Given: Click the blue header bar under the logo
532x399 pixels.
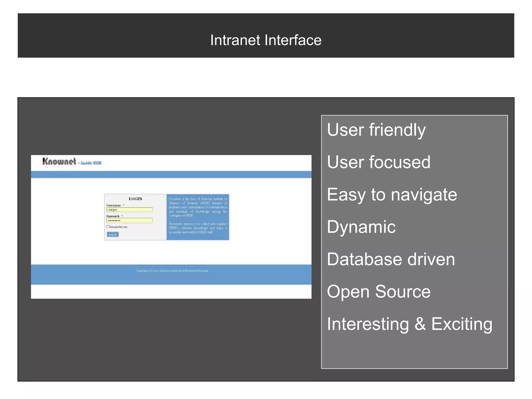Looking at the screenshot, I should tap(171, 174).
